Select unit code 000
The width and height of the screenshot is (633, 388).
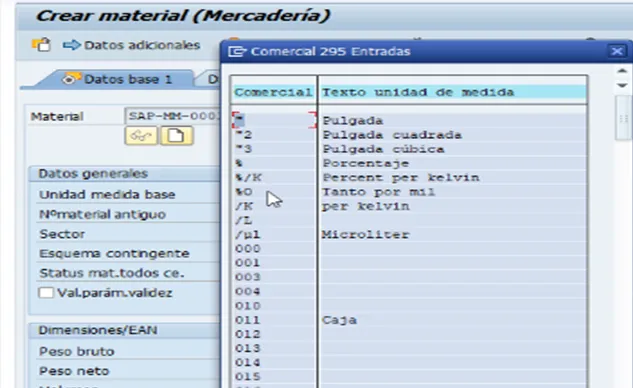click(248, 249)
